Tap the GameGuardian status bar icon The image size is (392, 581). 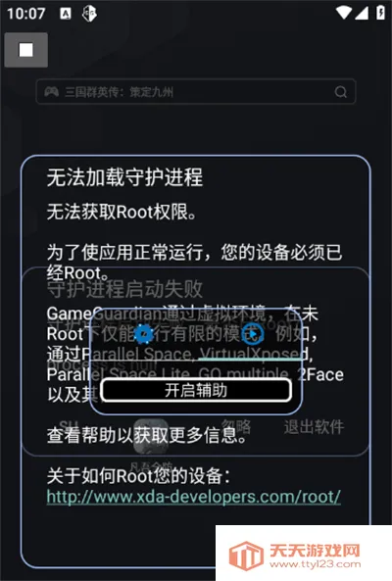point(89,14)
